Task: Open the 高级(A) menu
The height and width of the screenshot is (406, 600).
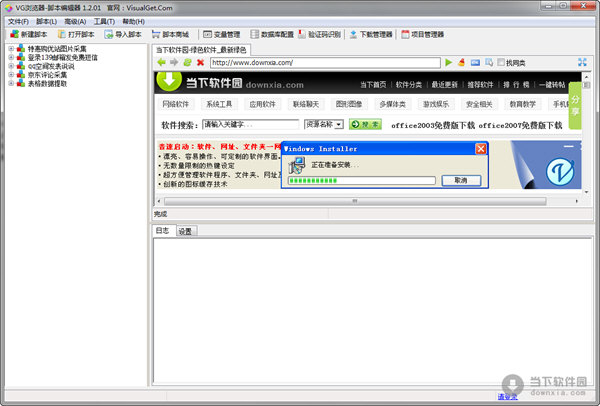Action: pyautogui.click(x=75, y=21)
